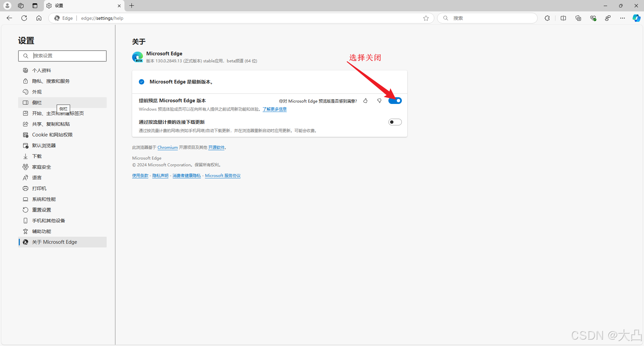Open 系统和性能 settings
The image size is (644, 346).
coord(62,199)
